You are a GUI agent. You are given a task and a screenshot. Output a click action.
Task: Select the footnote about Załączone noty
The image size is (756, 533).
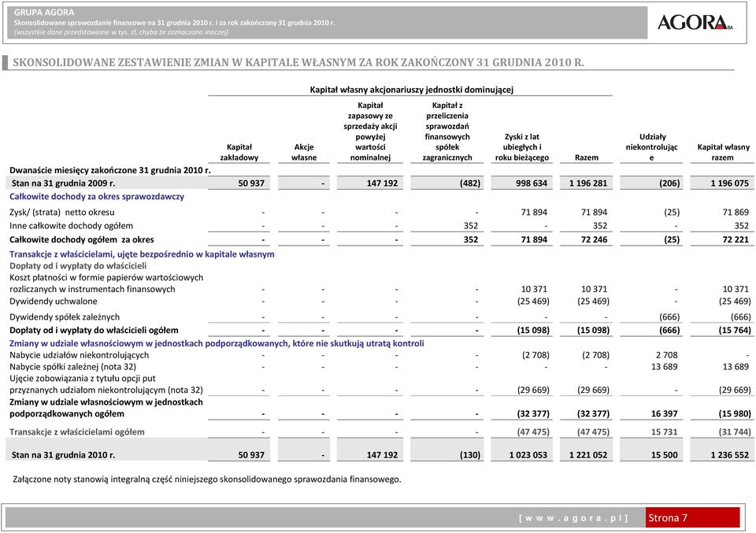pyautogui.click(x=207, y=479)
